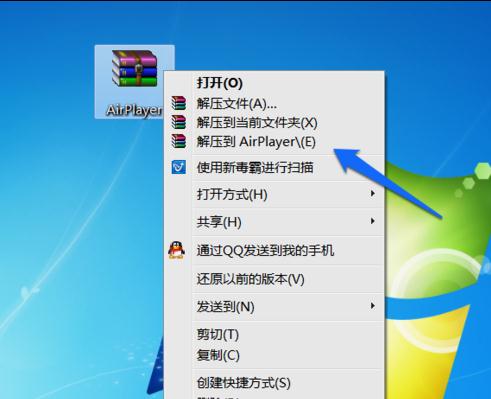Click the WinRAR icon beside 解压文件(A)...

point(179,103)
